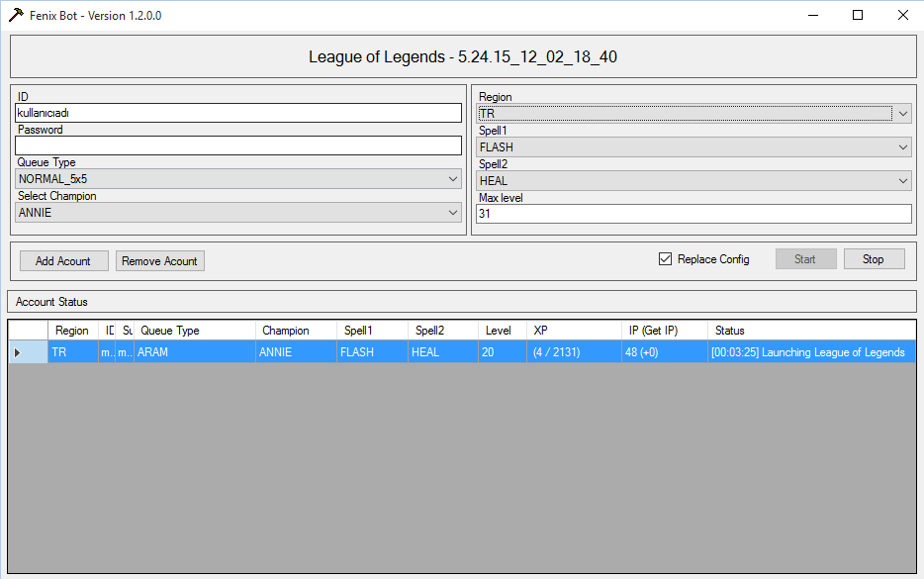The height and width of the screenshot is (579, 924).
Task: Minimize the Fenix Bot window
Action: 813,15
